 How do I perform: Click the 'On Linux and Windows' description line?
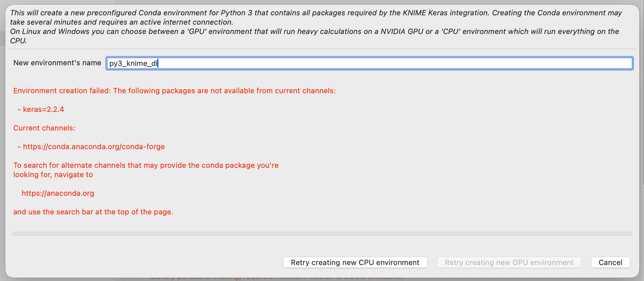tap(314, 31)
